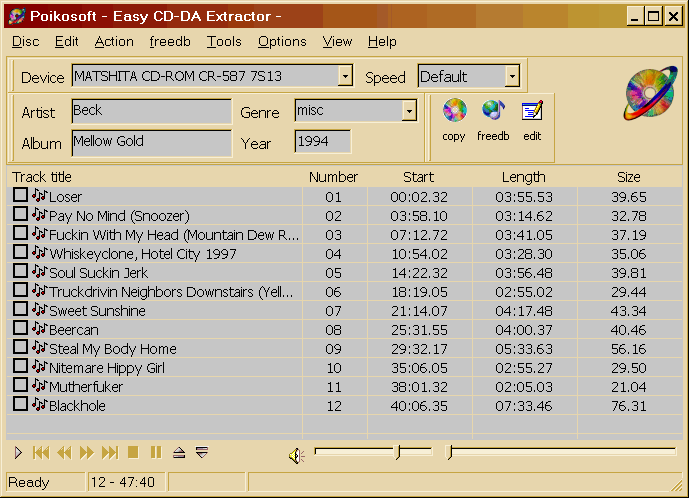Open the Genre dropdown list
This screenshot has height=498, width=689.
(409, 111)
